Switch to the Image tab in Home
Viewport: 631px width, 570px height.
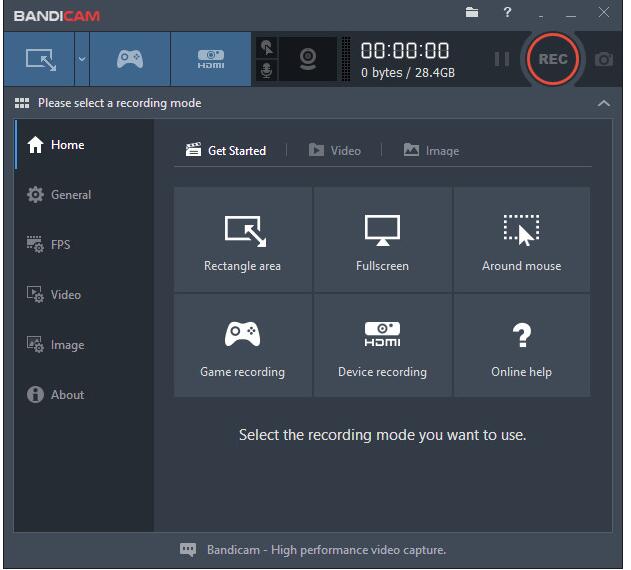pyautogui.click(x=431, y=151)
